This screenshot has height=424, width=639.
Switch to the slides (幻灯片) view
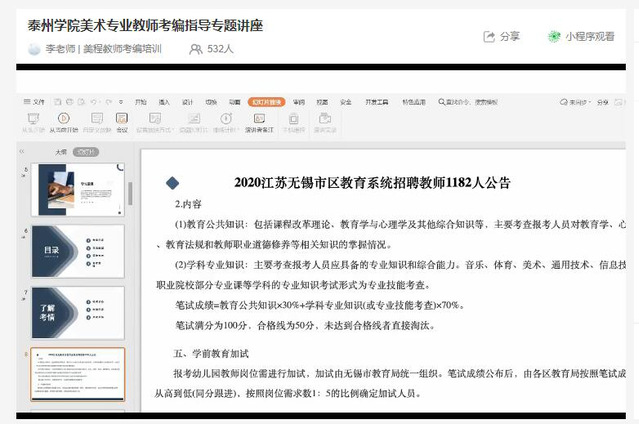[87, 152]
